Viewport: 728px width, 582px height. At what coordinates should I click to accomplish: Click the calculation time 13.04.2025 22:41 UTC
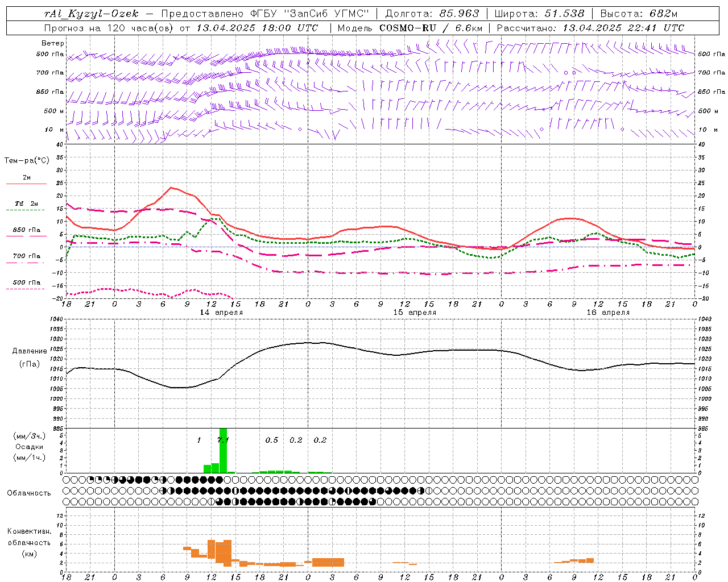pyautogui.click(x=623, y=28)
